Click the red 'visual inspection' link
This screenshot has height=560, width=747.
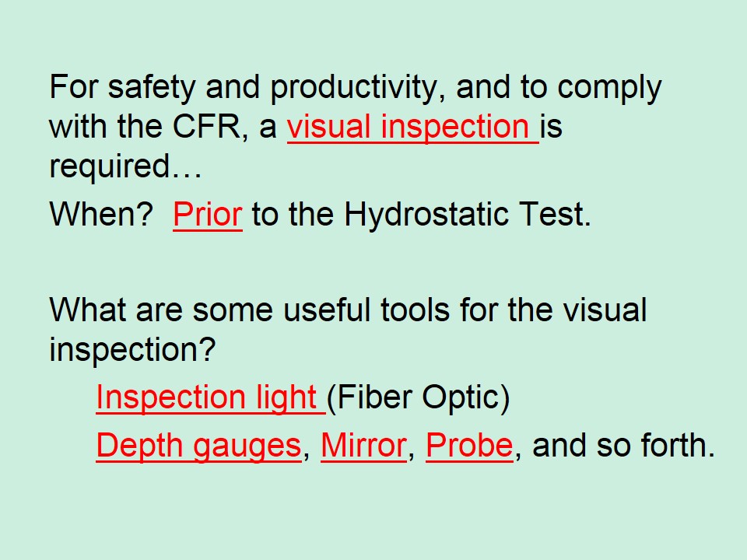(x=412, y=127)
